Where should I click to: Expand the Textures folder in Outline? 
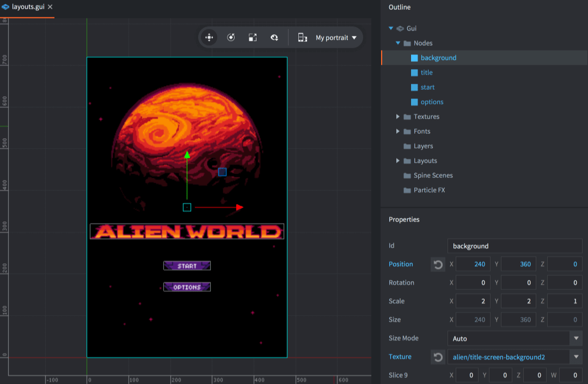tap(398, 117)
